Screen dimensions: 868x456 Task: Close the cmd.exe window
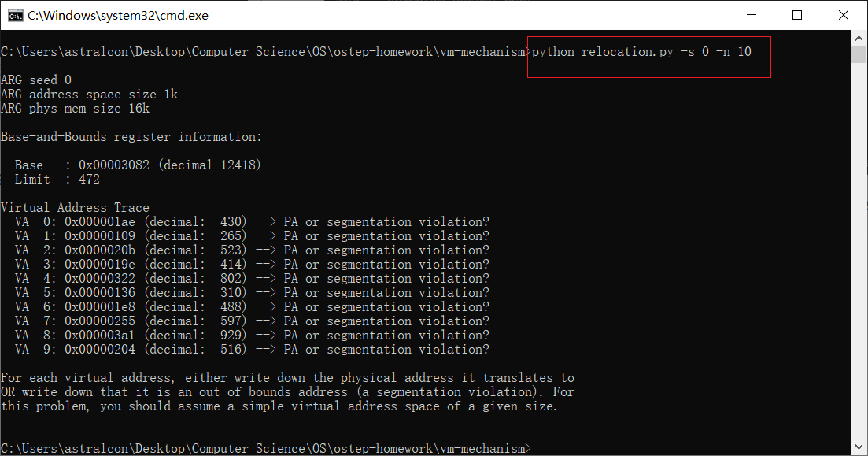(844, 15)
